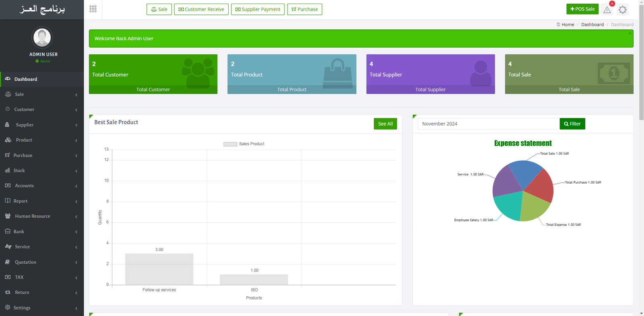The image size is (644, 316).
Task: Open the Quotation menu item
Action: (42, 262)
